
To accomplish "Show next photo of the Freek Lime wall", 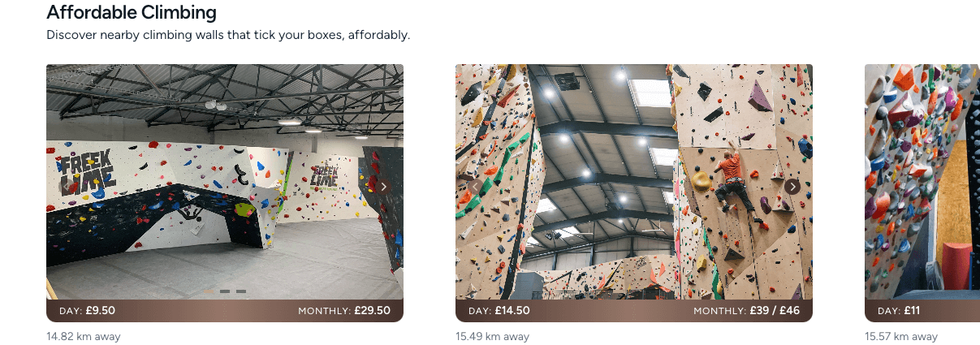I will 384,186.
